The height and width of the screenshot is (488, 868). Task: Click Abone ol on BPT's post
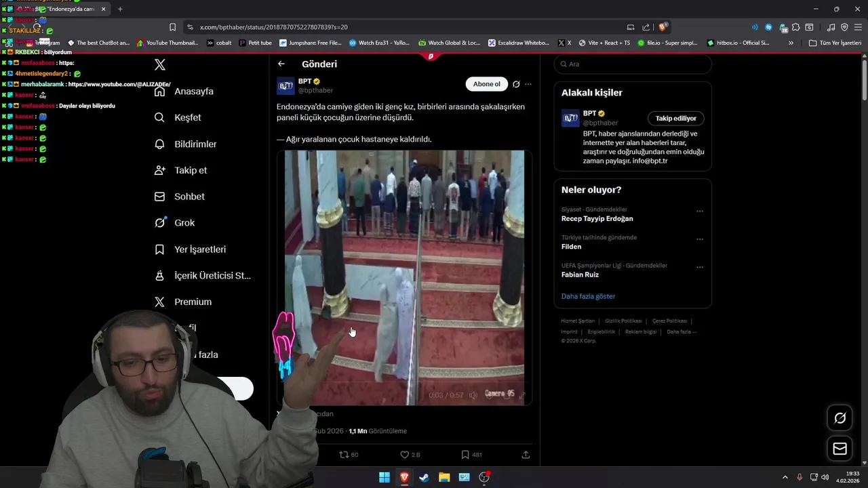click(x=486, y=84)
